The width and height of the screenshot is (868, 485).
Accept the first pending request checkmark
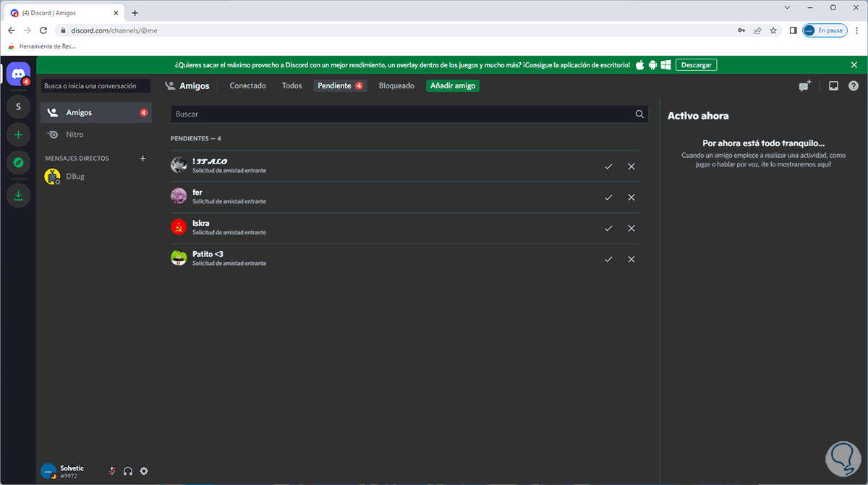608,166
